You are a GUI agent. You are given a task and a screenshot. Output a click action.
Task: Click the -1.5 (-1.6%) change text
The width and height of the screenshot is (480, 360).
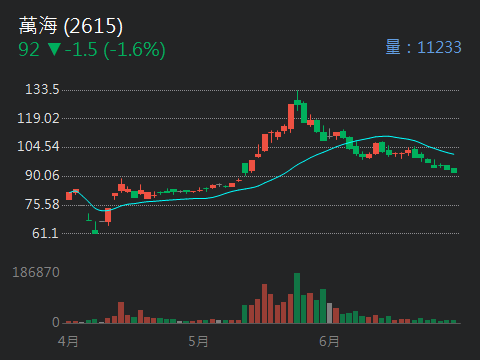tap(115, 50)
